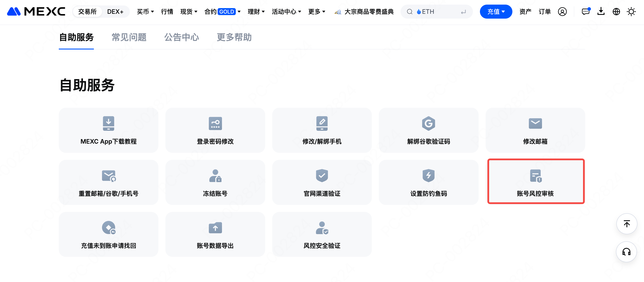This screenshot has width=644, height=282.
Task: Open the messages chat icon
Action: (x=585, y=12)
